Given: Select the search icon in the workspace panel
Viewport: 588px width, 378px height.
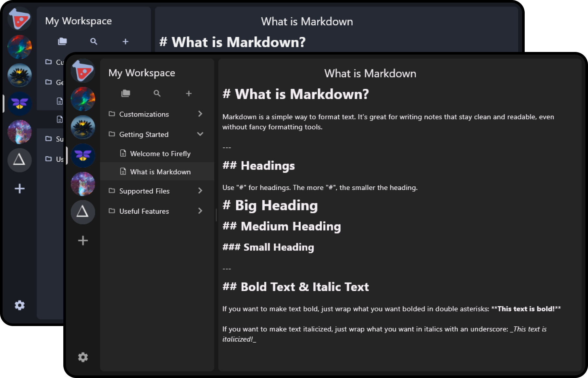Looking at the screenshot, I should click(157, 94).
